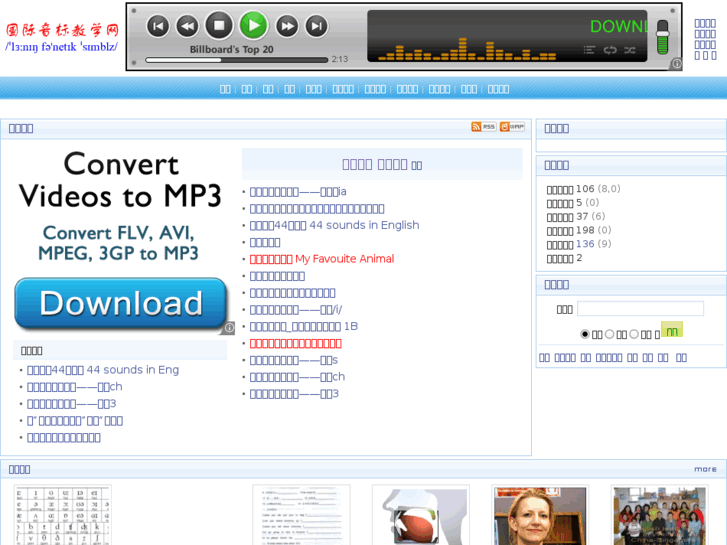727x545 pixels.
Task: Open the mouth anatomy diagram thumbnail
Action: 421,515
